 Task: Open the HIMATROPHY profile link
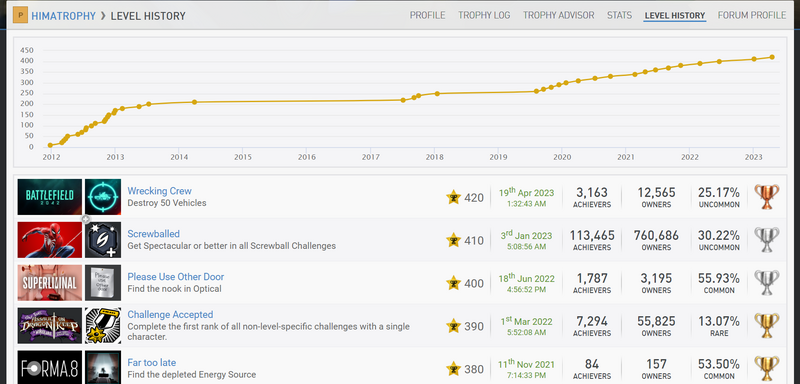pyautogui.click(x=63, y=16)
